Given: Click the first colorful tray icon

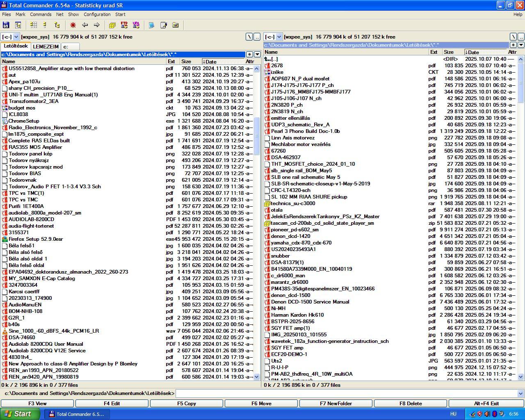Looking at the screenshot, I should tap(472, 414).
